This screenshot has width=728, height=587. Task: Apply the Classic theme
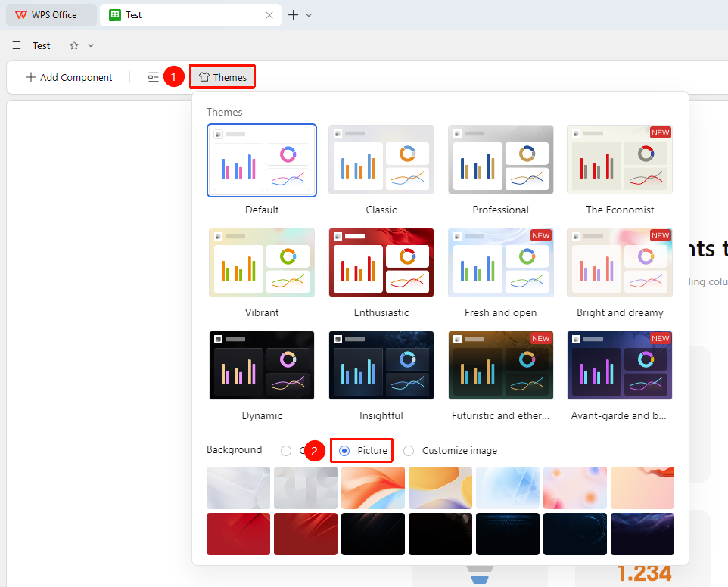tap(381, 160)
